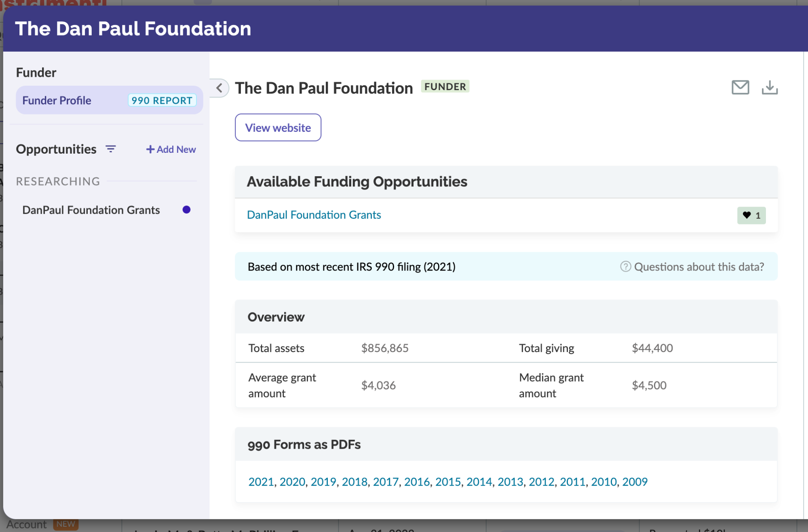Open the 2013 990 form PDF
Viewport: 808px width, 532px height.
click(510, 481)
